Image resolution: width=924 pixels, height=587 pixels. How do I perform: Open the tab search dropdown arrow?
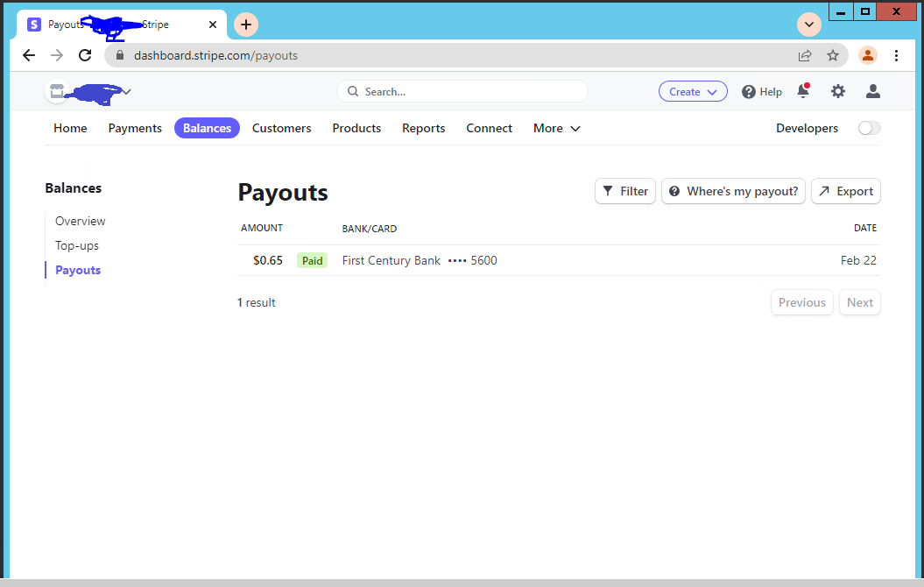point(809,25)
